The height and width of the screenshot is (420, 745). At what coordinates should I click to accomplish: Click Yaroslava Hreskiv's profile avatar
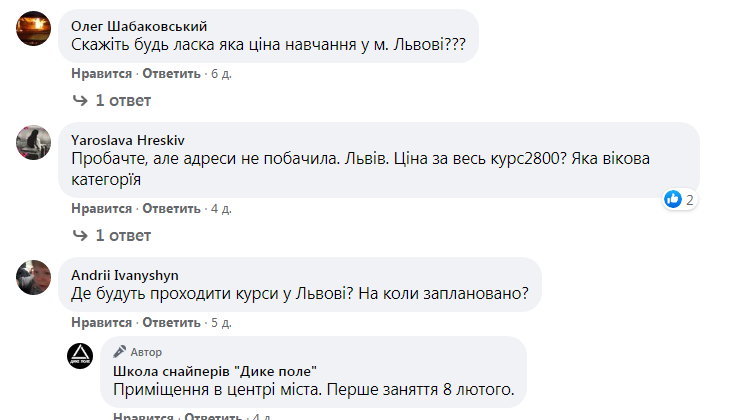pos(34,142)
